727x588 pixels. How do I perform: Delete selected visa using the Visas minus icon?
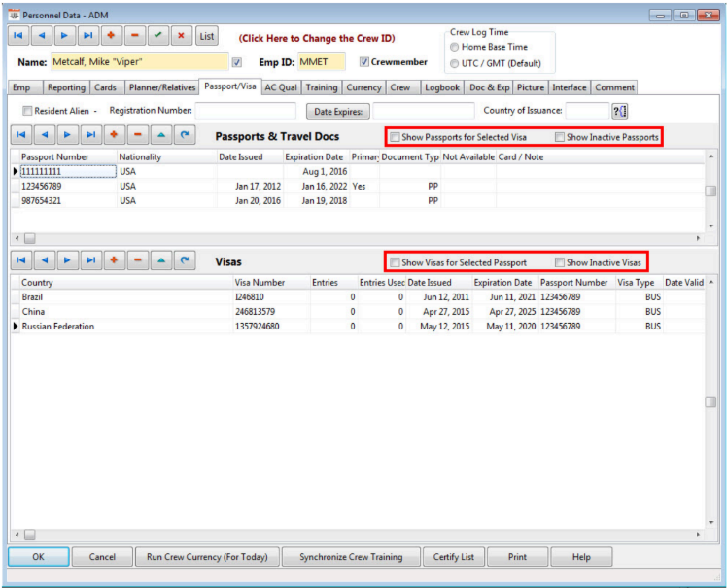(x=136, y=260)
